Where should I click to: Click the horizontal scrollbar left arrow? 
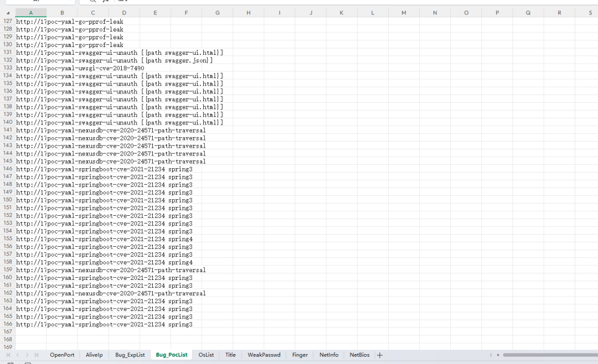[x=498, y=355]
